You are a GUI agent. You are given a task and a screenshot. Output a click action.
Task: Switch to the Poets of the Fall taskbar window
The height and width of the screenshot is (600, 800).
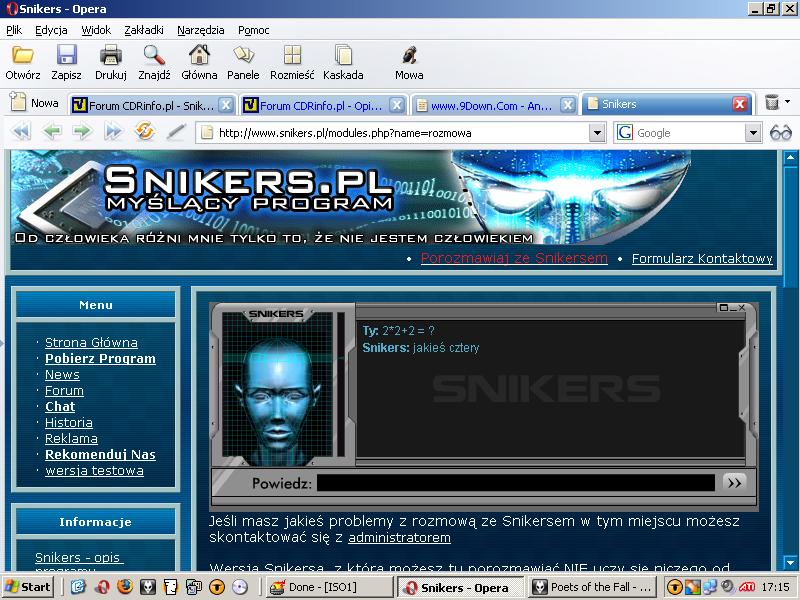[592, 587]
